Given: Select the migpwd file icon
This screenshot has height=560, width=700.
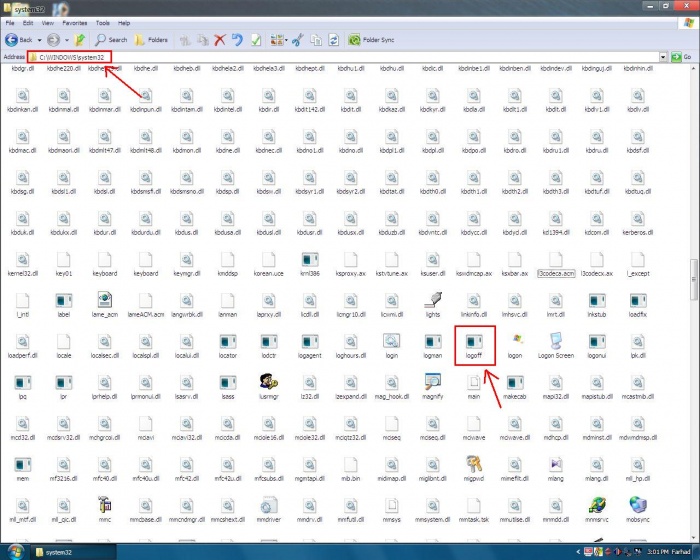Looking at the screenshot, I should pyautogui.click(x=474, y=465).
